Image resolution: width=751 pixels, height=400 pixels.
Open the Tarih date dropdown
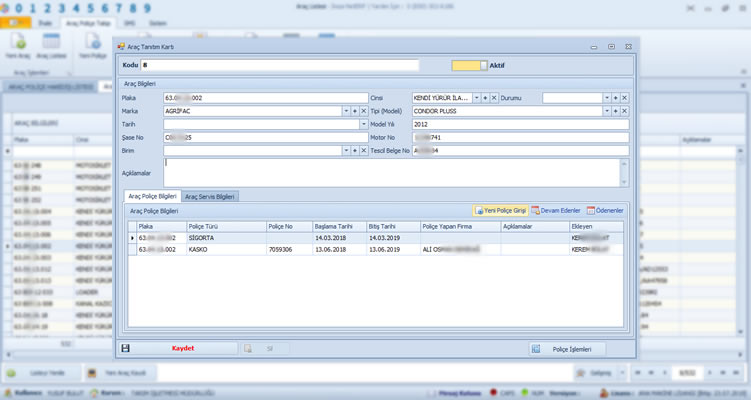[364, 124]
